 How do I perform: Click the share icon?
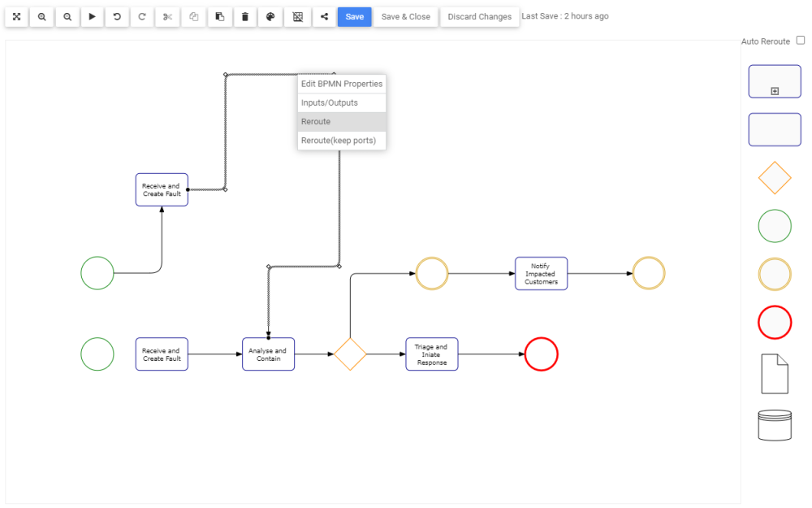pos(324,16)
